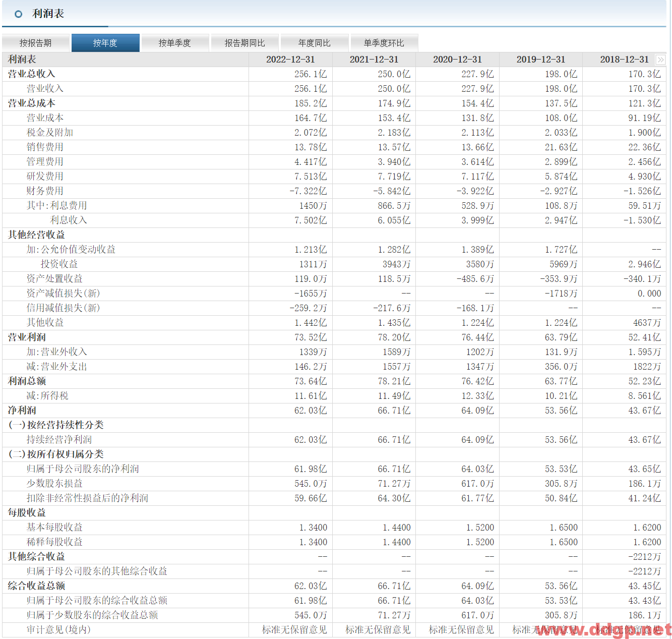The height and width of the screenshot is (639, 672).
Task: Click the 资产处置收益 row label
Action: tap(54, 279)
